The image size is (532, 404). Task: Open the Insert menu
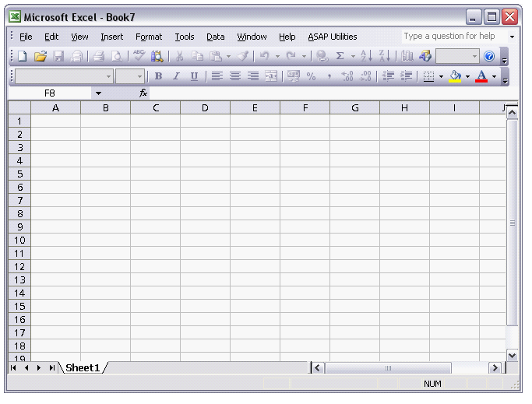(x=112, y=37)
